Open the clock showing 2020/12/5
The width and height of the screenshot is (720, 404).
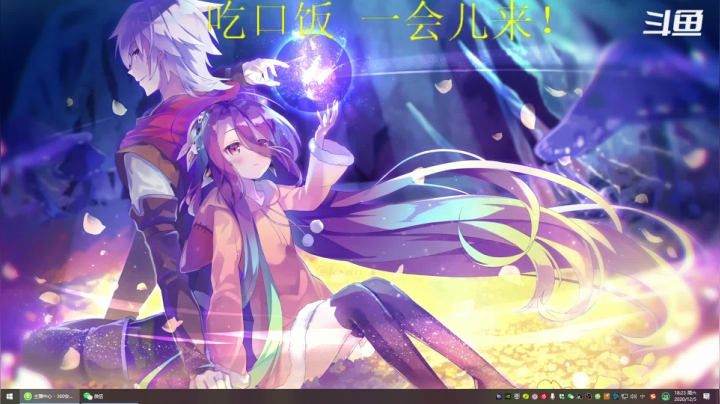(685, 396)
